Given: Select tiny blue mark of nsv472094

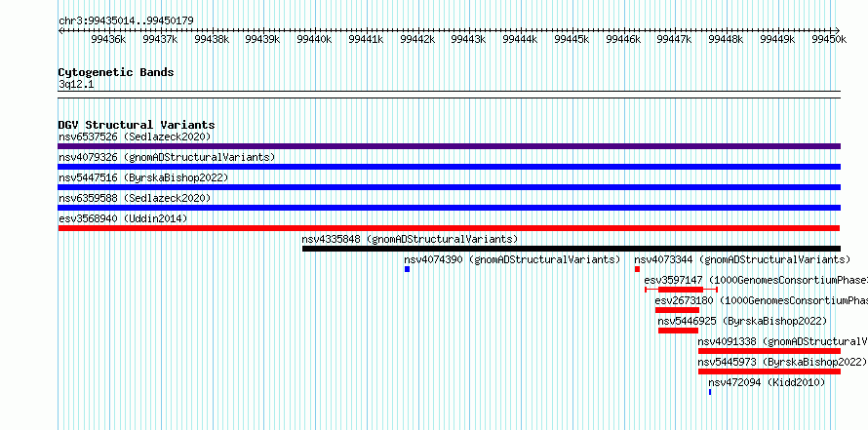Looking at the screenshot, I should (x=710, y=392).
